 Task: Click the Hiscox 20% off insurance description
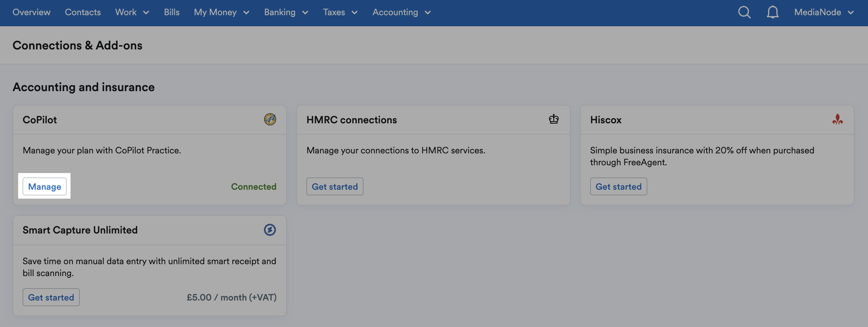click(702, 156)
